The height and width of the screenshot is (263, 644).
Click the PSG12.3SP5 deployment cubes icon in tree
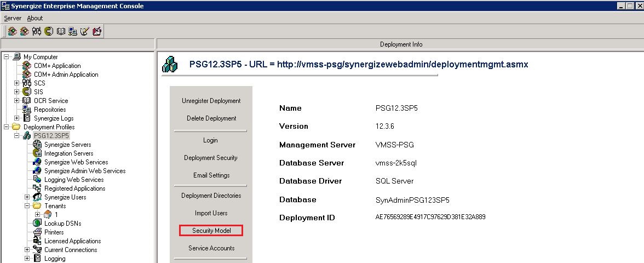[27, 136]
